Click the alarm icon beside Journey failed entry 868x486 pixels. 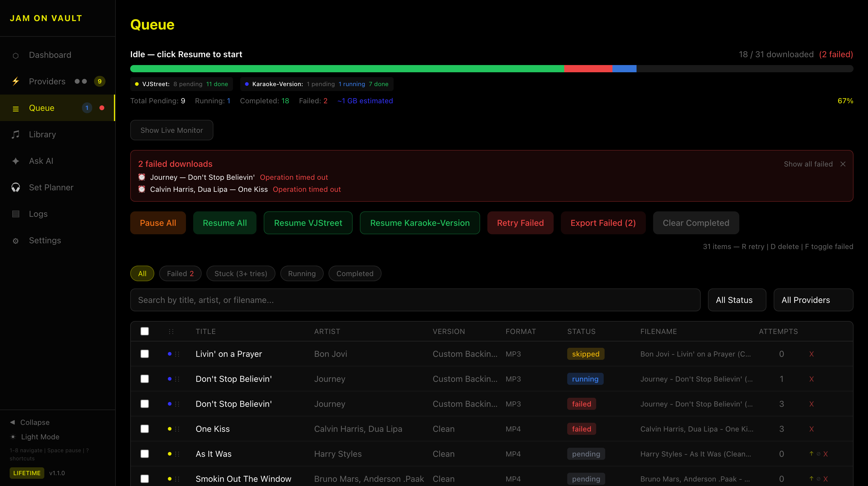point(142,177)
